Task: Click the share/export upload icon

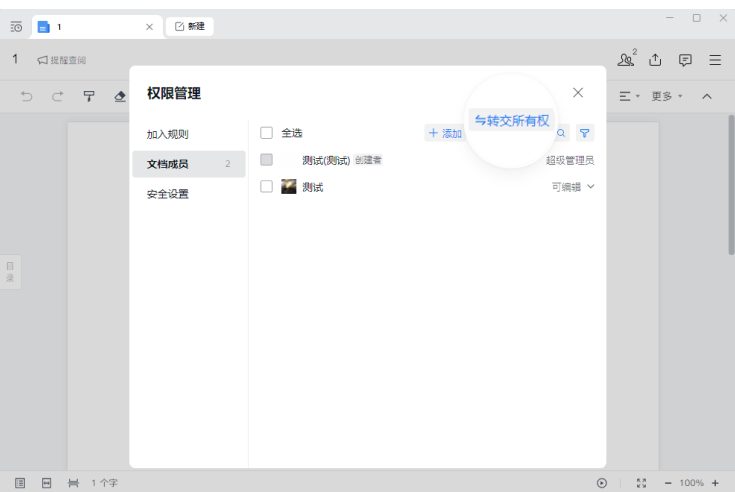Action: point(656,60)
